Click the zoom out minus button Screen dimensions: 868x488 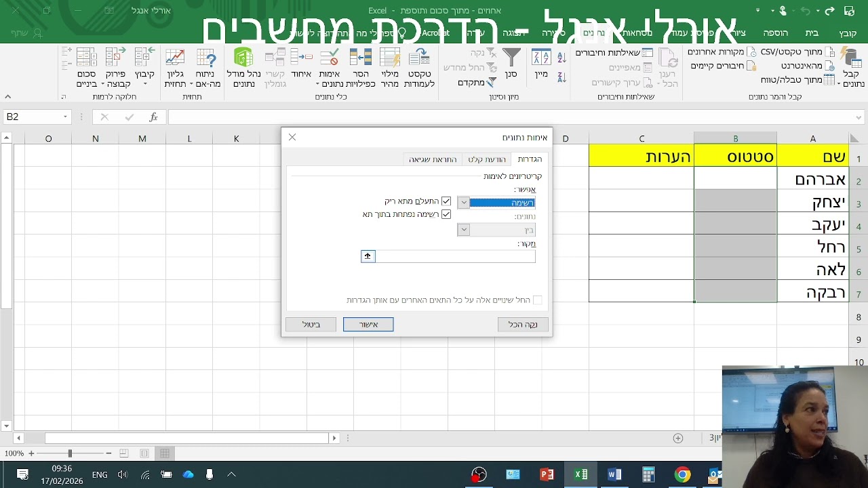(x=108, y=453)
